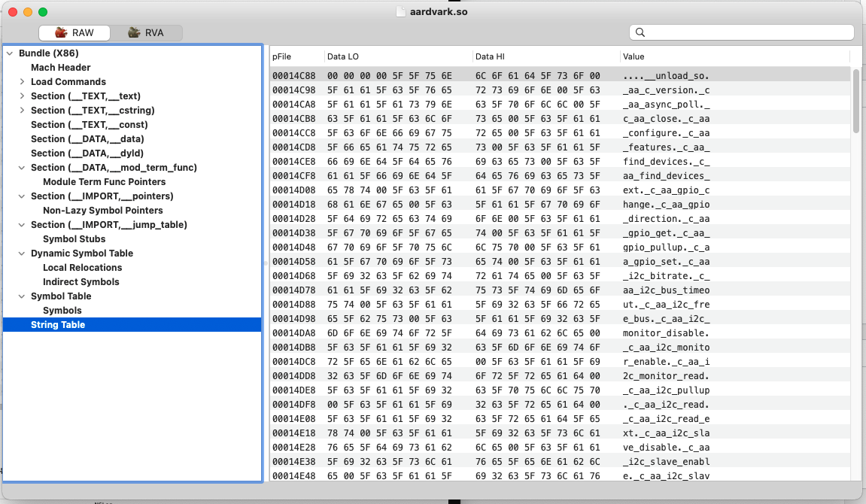Collapse Section (__IMPORT,__jump_table) node

tap(22, 225)
